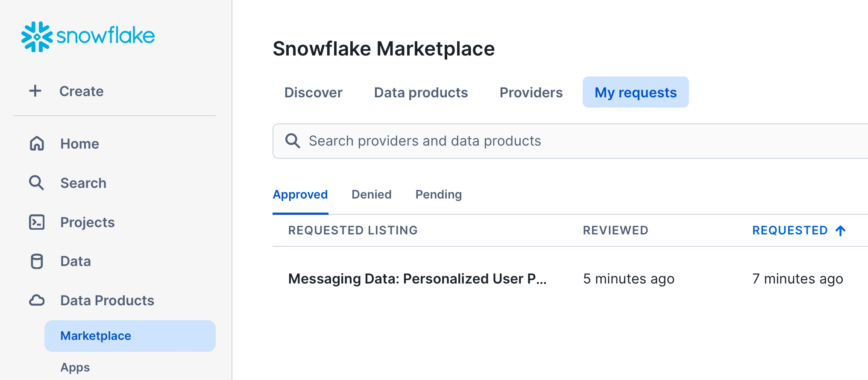Navigate to Apps in the sidebar
868x380 pixels.
pyautogui.click(x=75, y=366)
